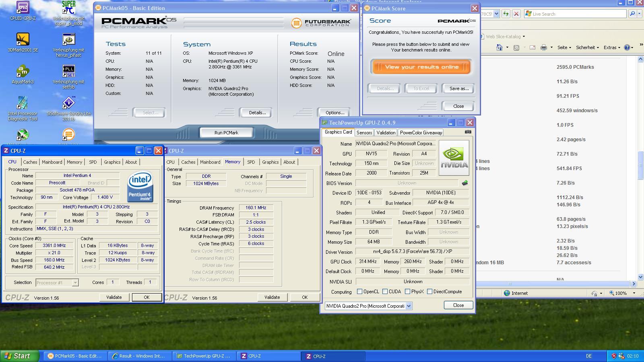Open the Extras menu dropdown
Screen dimensions: 644x362
point(612,47)
